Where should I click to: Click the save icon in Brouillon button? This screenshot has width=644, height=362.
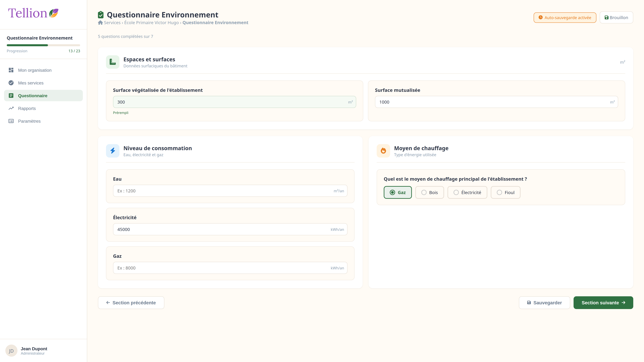tap(607, 18)
